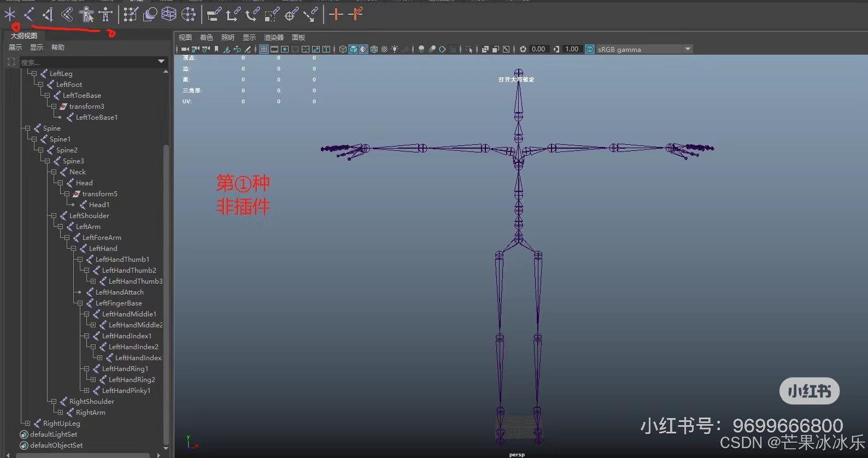
Task: Expand the RightUpLeg node
Action: point(27,423)
